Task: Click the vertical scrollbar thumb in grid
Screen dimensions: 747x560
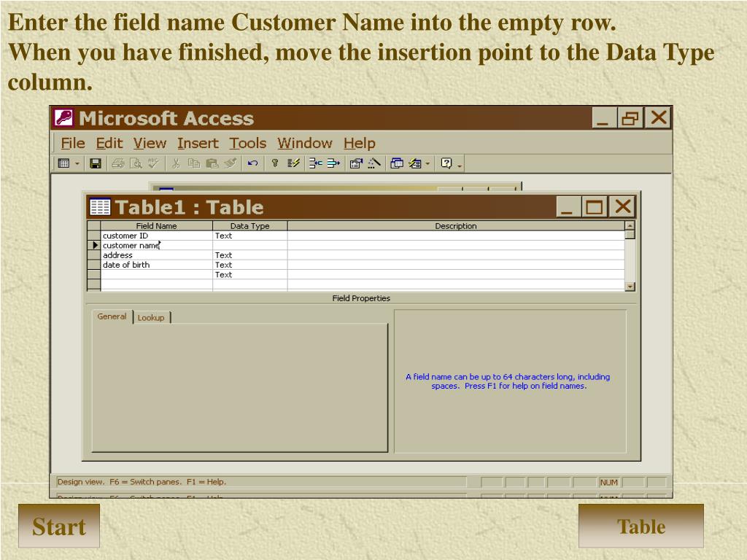Action: [x=630, y=234]
